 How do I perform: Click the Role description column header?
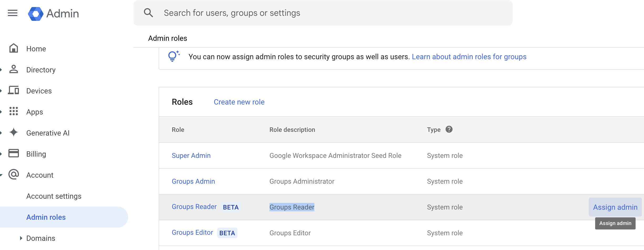pos(292,130)
